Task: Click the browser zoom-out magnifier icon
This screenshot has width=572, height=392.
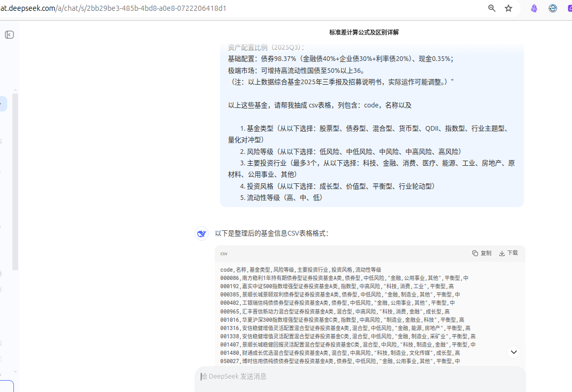Action: point(492,8)
